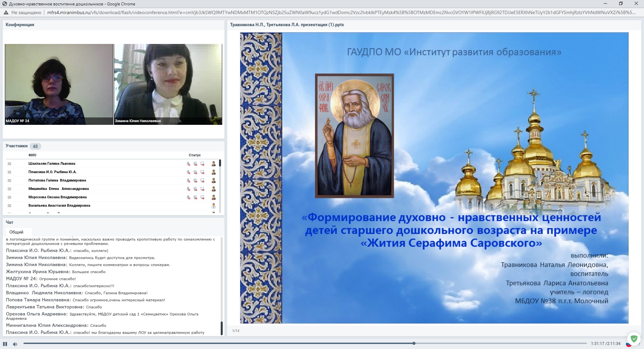Click the presentation title slide
644x349 pixels.
coord(434,178)
